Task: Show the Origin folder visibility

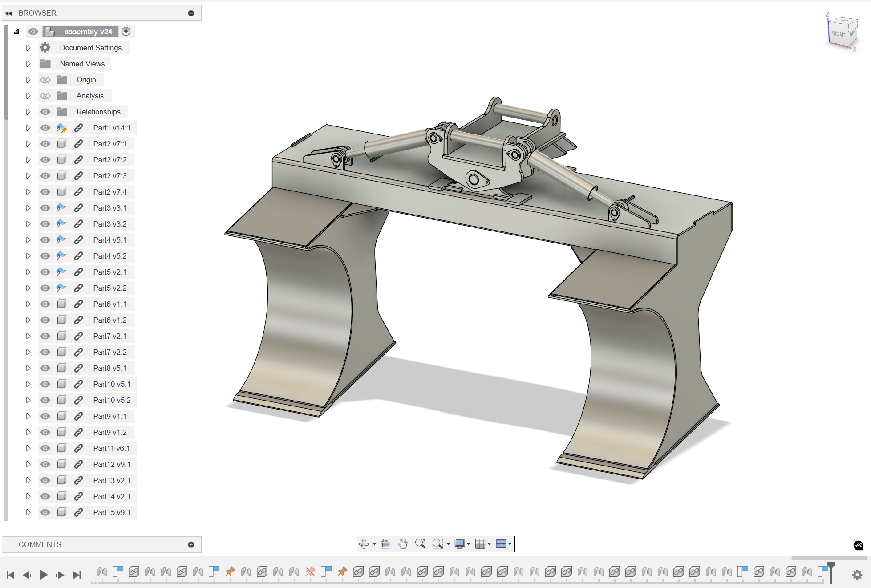Action: click(x=45, y=80)
